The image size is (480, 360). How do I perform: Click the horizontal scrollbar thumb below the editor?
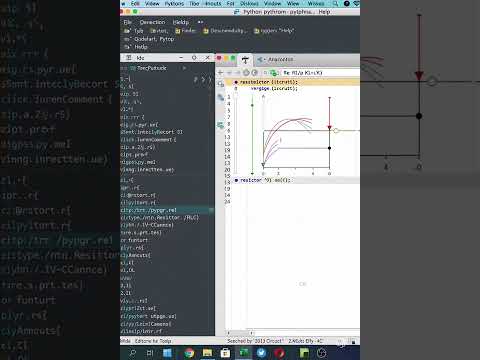pos(239,333)
